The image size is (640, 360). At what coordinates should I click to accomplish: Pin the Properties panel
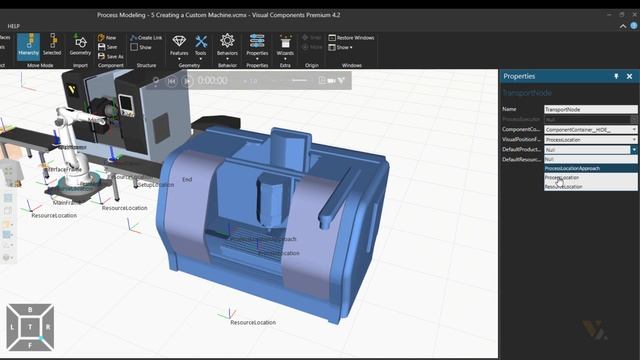pyautogui.click(x=616, y=76)
